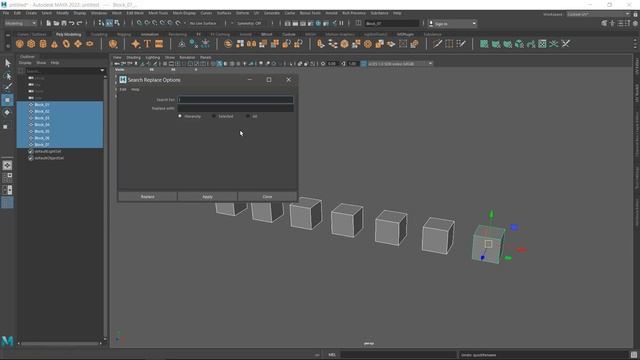Click the Outliner search field
Viewport: 640px width, 360px height.
click(x=62, y=71)
